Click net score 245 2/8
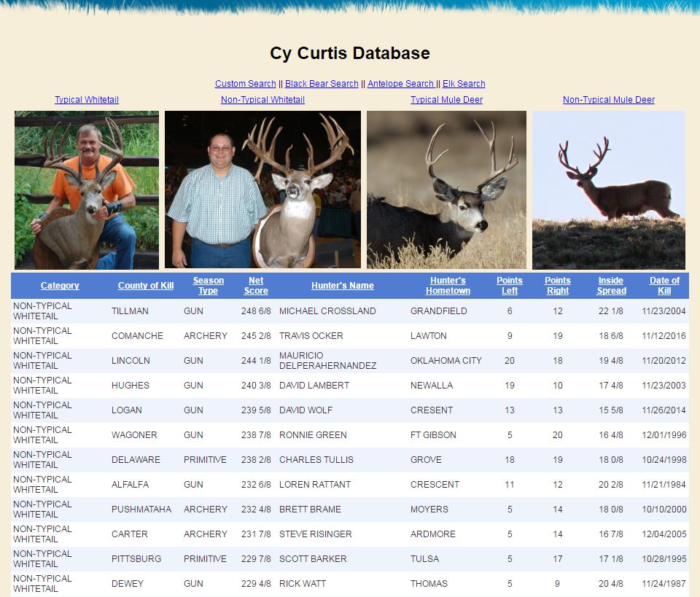 tap(256, 335)
